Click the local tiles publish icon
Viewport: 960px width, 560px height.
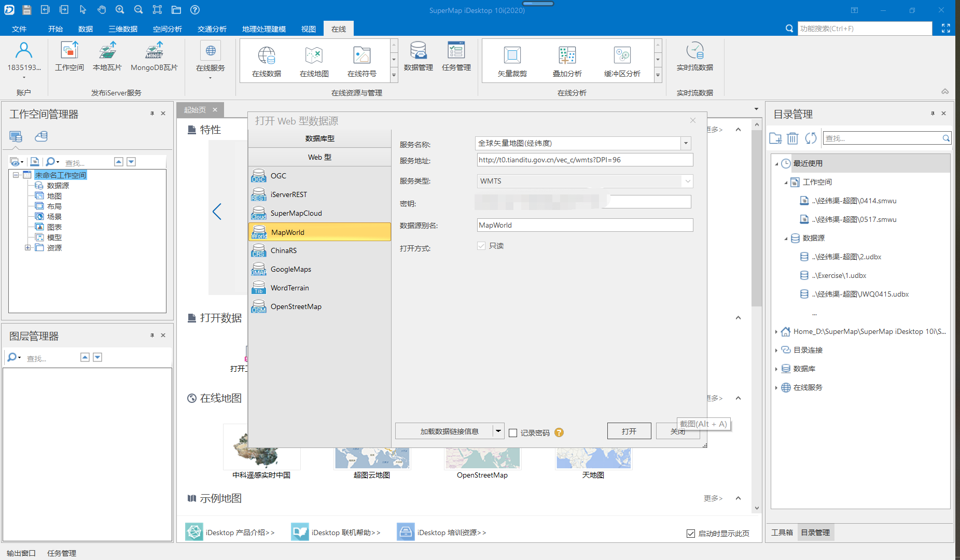coord(107,50)
